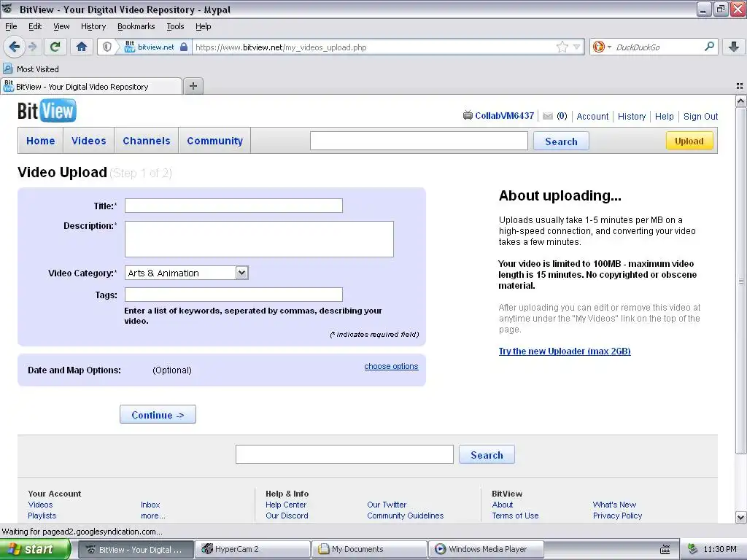Screen dimensions: 747x560
Task: Click the padlock site security icon
Action: point(183,47)
